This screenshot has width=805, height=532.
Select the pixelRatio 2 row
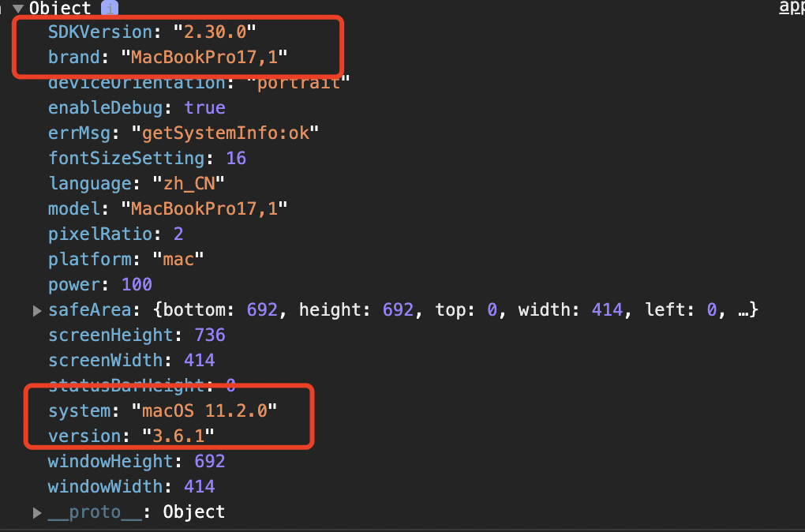click(115, 234)
